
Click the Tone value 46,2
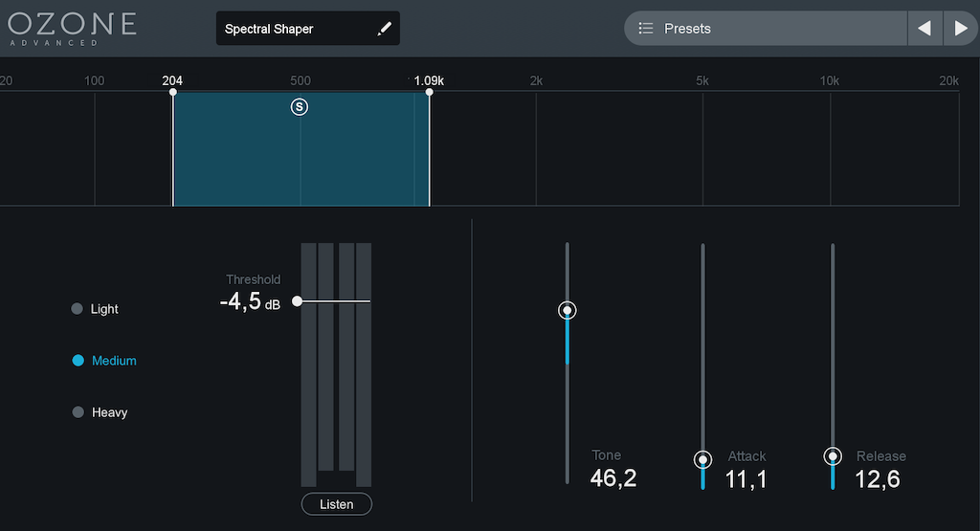coord(613,478)
